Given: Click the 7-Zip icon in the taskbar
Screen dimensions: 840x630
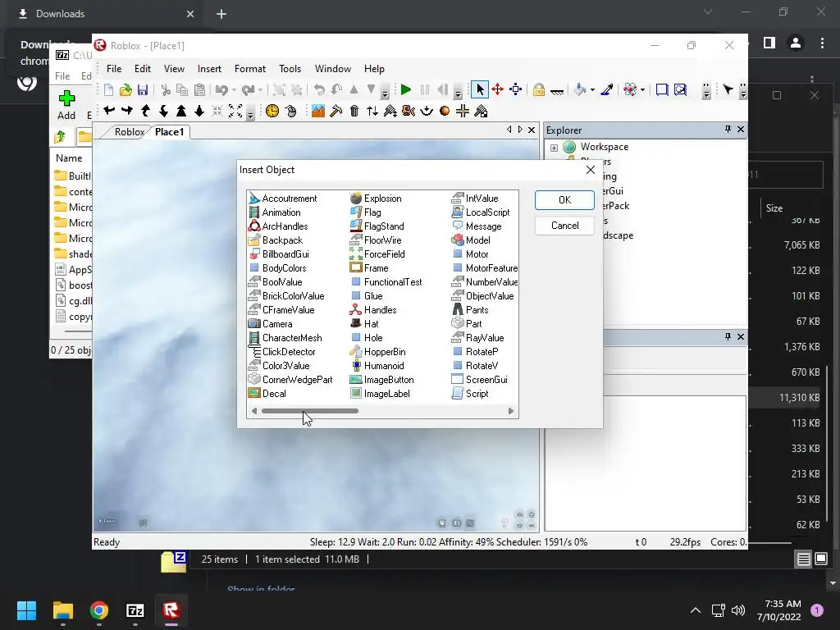Looking at the screenshot, I should pyautogui.click(x=135, y=610).
